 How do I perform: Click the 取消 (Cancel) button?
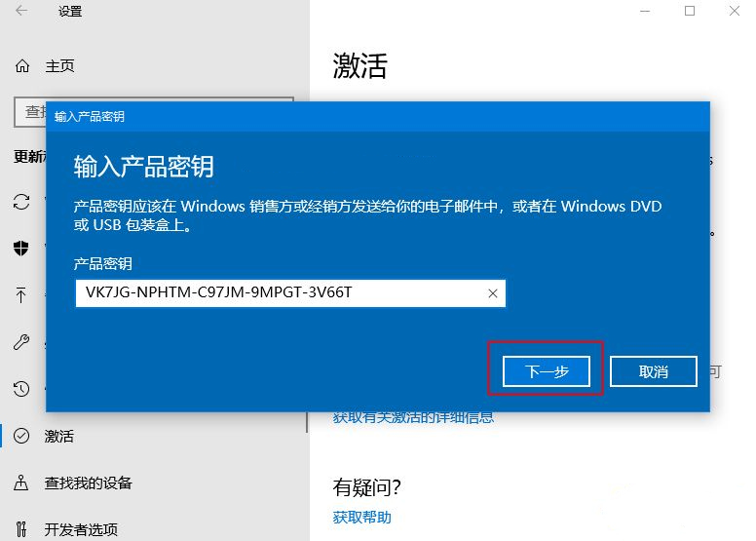pos(654,371)
